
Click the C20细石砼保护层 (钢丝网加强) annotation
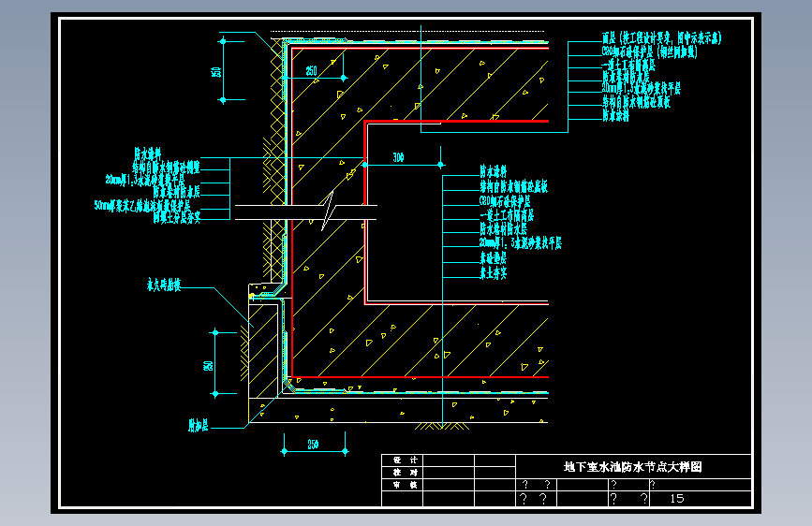(x=650, y=51)
